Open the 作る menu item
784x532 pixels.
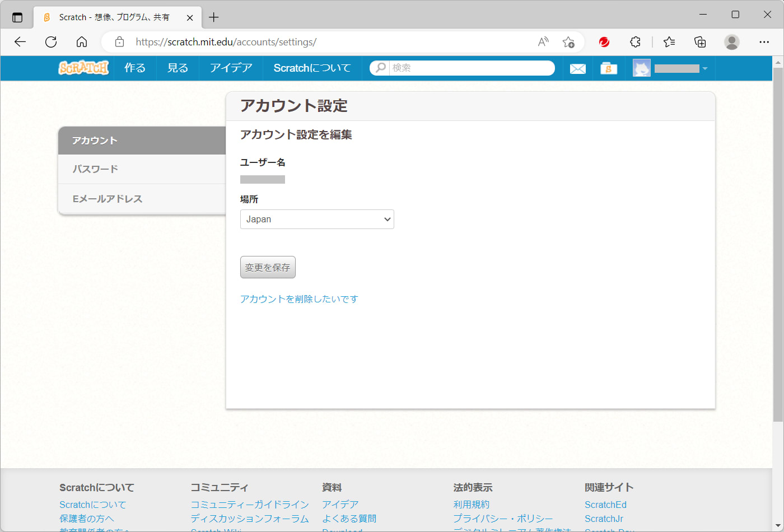(135, 68)
